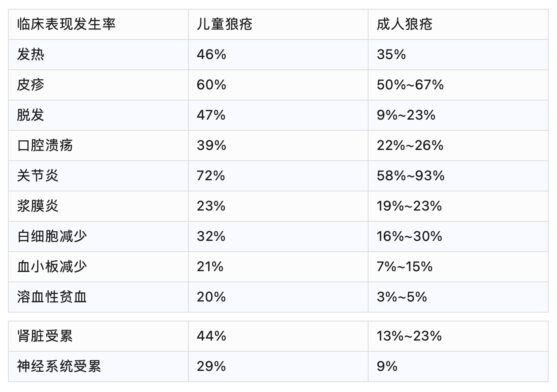Select the 成人狼疮 column header
Image resolution: width=557 pixels, height=392 pixels.
[404, 24]
